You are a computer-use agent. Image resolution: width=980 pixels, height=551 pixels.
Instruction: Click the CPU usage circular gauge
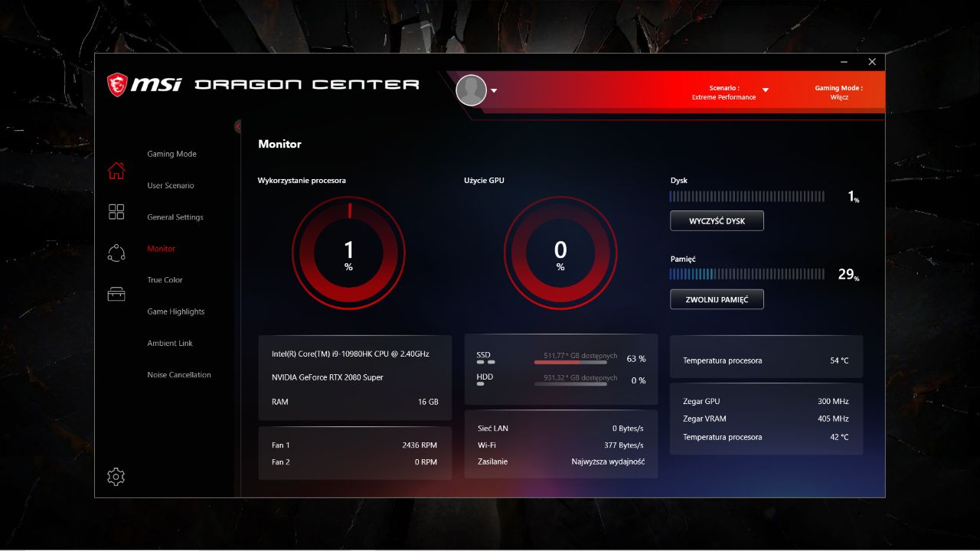[x=348, y=252]
